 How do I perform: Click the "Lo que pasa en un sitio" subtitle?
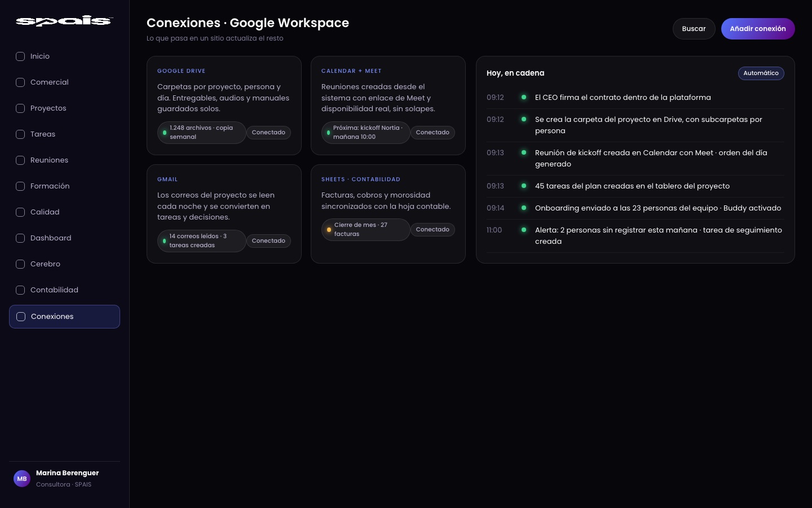215,38
